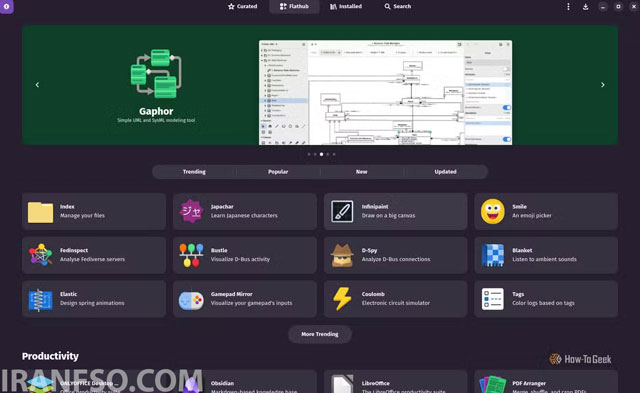This screenshot has height=393, width=640.
Task: Open the three-dot main menu
Action: pyautogui.click(x=568, y=7)
